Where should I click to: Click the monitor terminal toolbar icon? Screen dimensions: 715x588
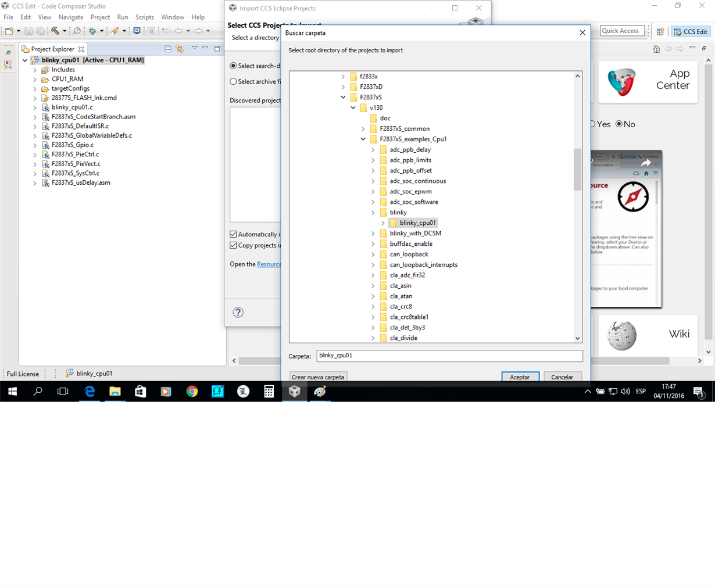pos(137,31)
